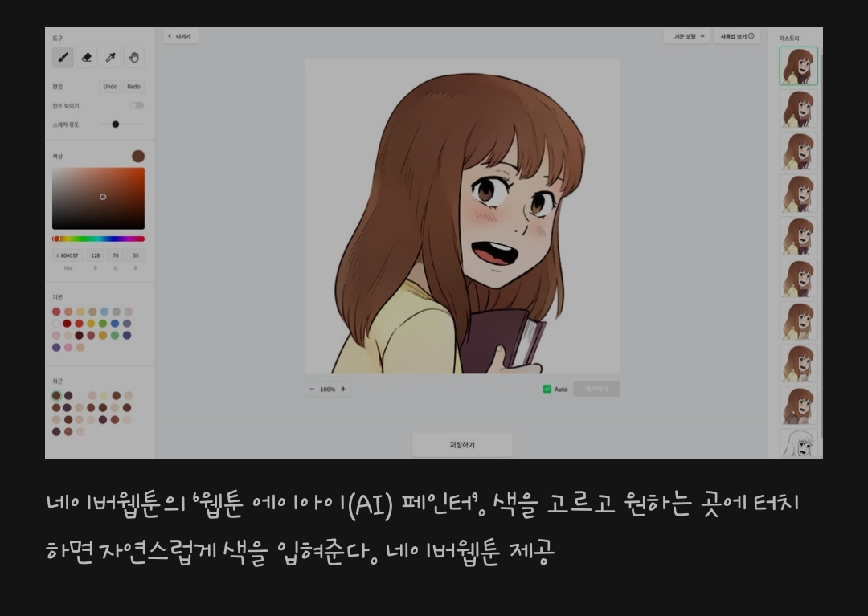Screen dimensions: 868x616
Task: Select the eraser tool
Action: point(86,58)
